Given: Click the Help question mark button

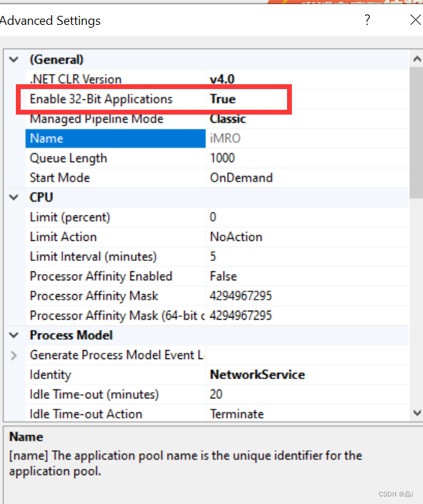Looking at the screenshot, I should tap(367, 20).
